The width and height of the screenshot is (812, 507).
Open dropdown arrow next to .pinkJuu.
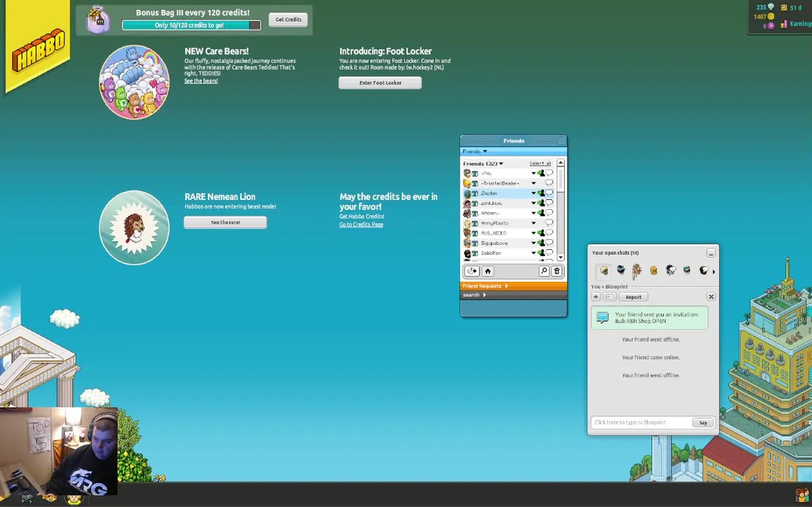point(533,203)
